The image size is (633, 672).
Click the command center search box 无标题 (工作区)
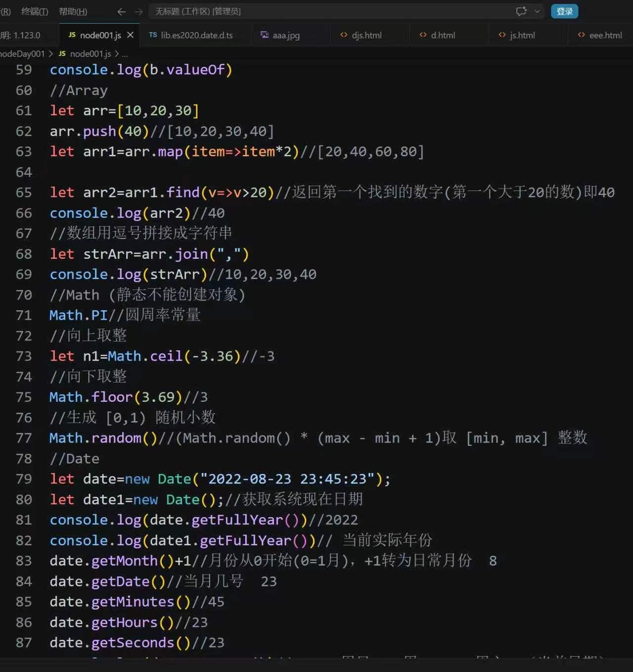pyautogui.click(x=346, y=11)
